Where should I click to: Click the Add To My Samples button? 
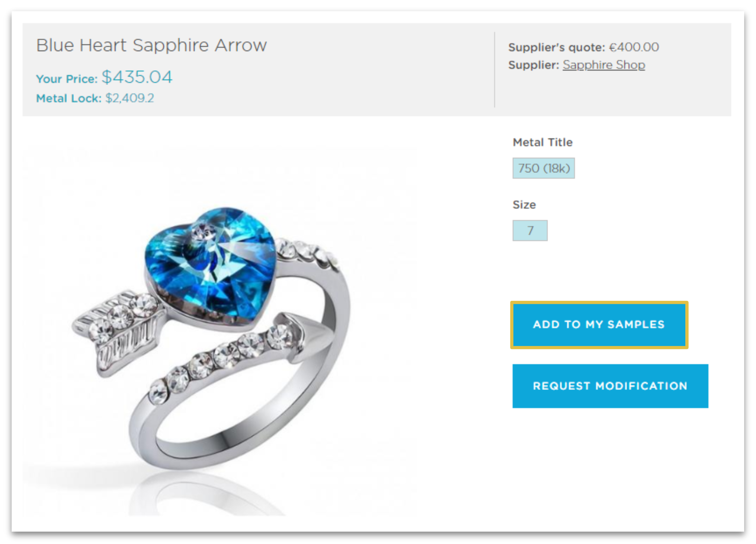(x=599, y=325)
